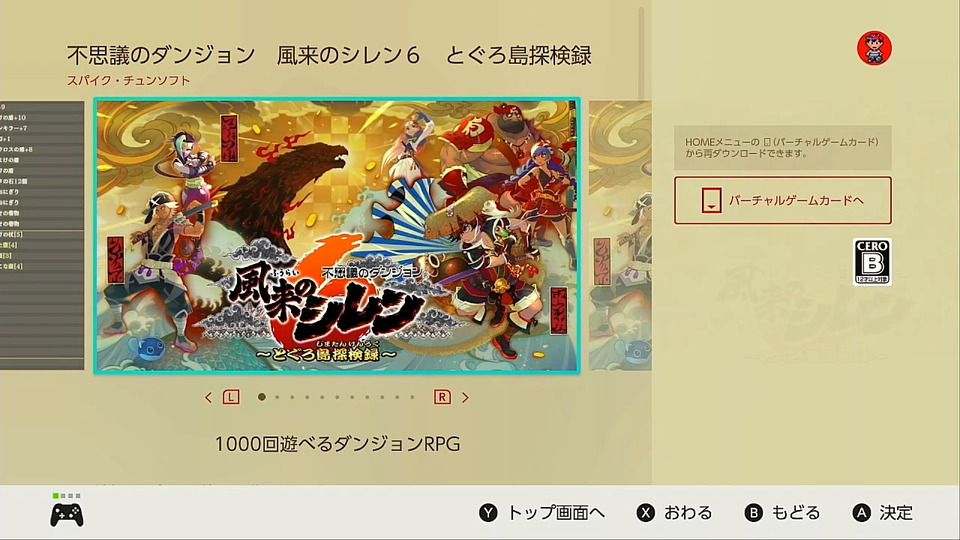
Task: Select the トップ画面へ label
Action: click(x=556, y=512)
